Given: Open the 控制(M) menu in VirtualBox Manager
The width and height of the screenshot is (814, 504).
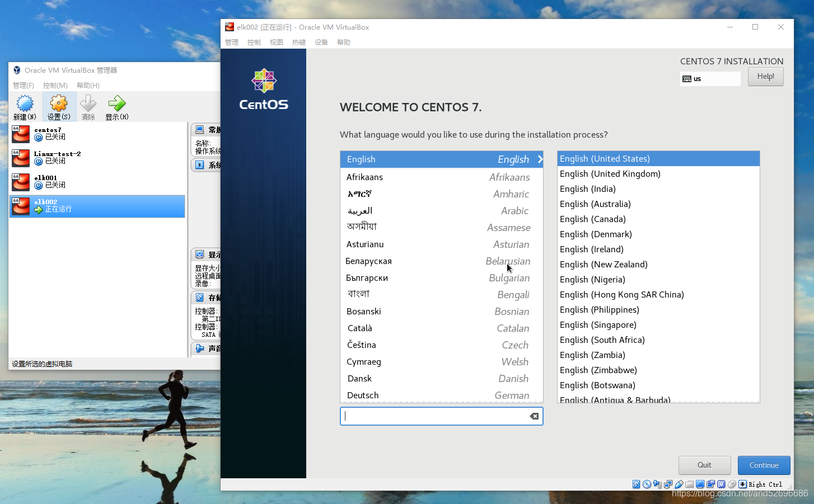Looking at the screenshot, I should pyautogui.click(x=55, y=86).
